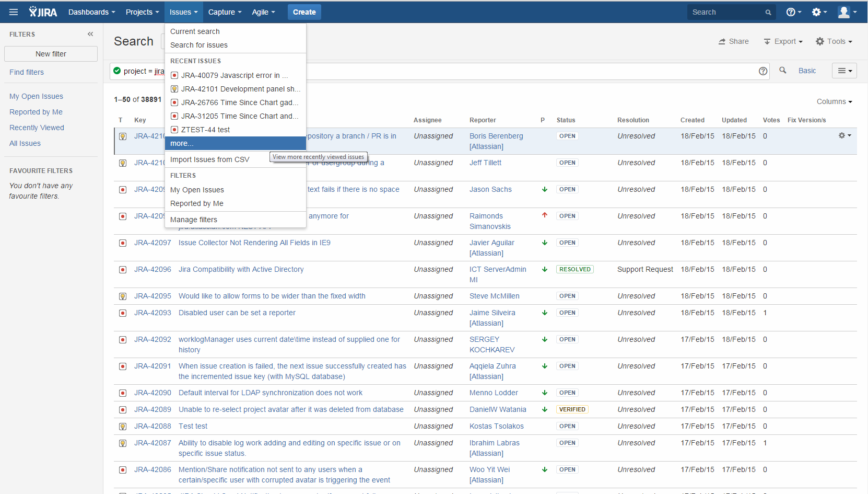868x494 pixels.
Task: Click the JIRA logo
Action: click(x=43, y=12)
